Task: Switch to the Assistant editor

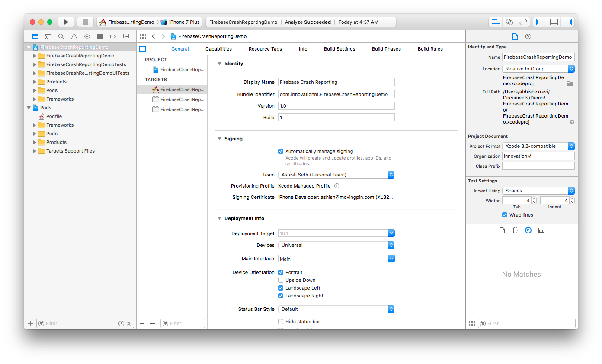Action: (509, 22)
